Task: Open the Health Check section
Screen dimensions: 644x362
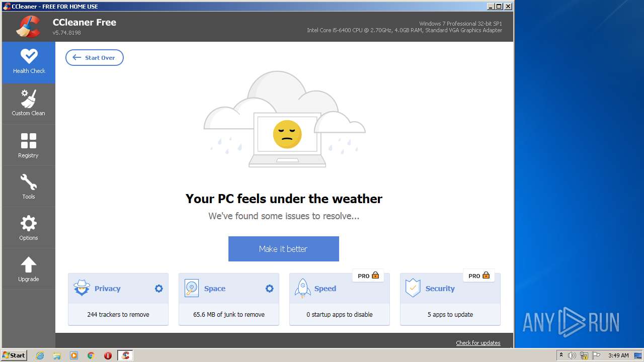Action: 29,62
